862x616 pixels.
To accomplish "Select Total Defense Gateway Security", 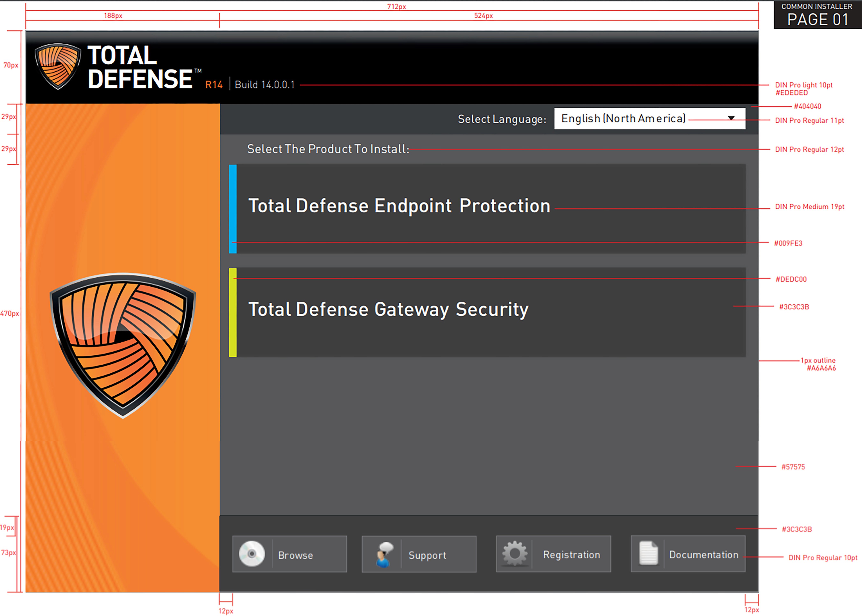I will pos(388,309).
